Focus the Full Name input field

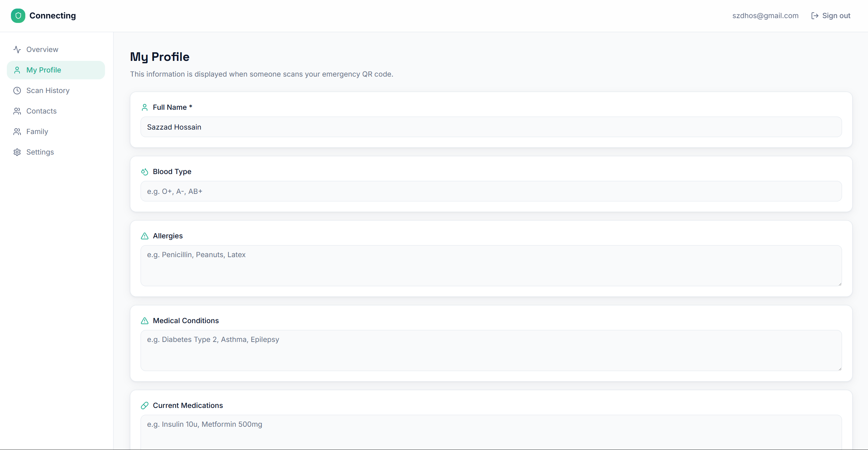(491, 127)
